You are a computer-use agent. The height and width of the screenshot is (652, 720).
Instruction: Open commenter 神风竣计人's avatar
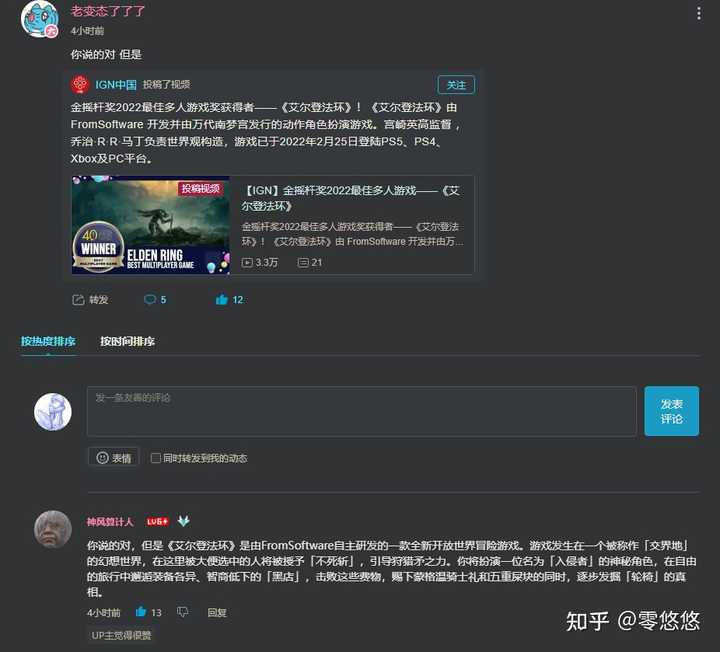(53, 529)
